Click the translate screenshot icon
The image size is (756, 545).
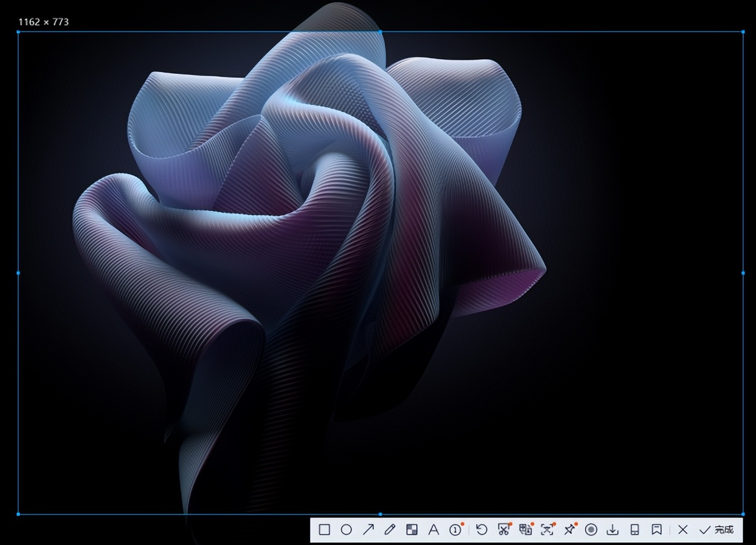[525, 530]
